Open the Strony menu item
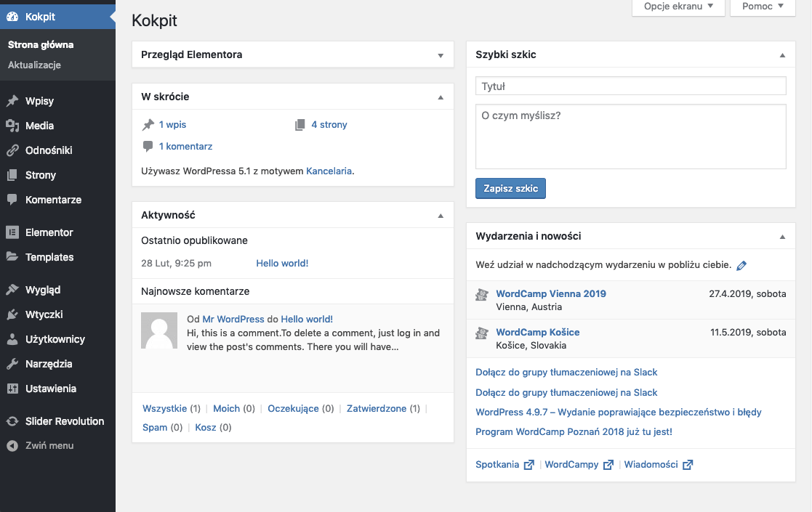The height and width of the screenshot is (512, 812). (40, 175)
